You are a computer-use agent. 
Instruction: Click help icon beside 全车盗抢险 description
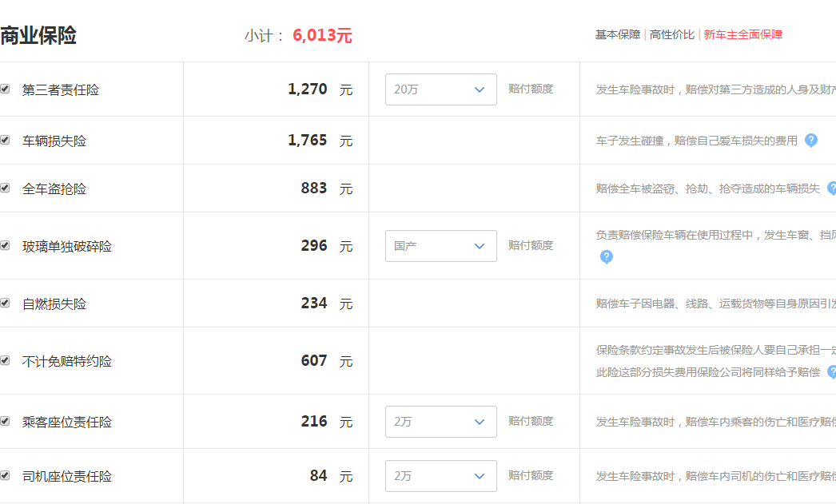point(832,188)
